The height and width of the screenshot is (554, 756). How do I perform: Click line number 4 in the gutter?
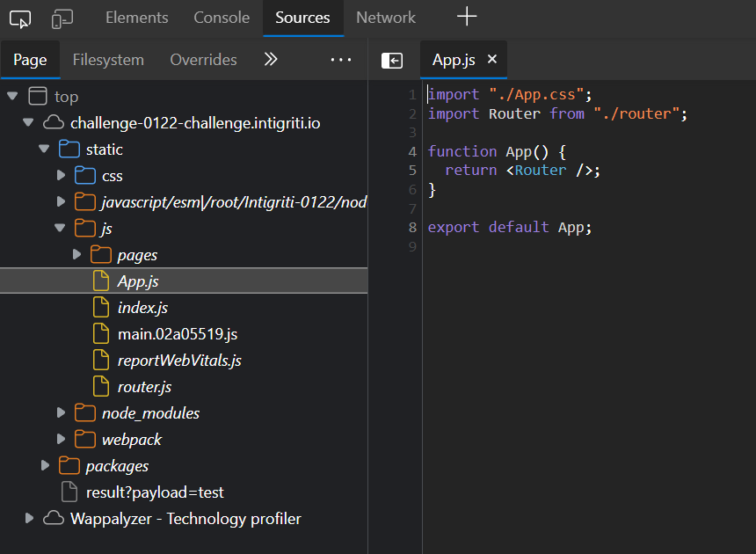412,151
